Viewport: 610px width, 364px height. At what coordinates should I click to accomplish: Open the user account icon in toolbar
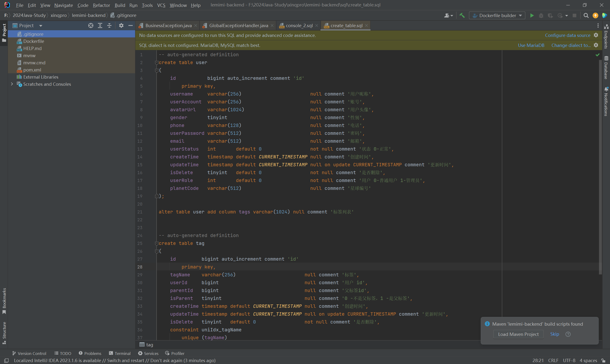pos(448,15)
